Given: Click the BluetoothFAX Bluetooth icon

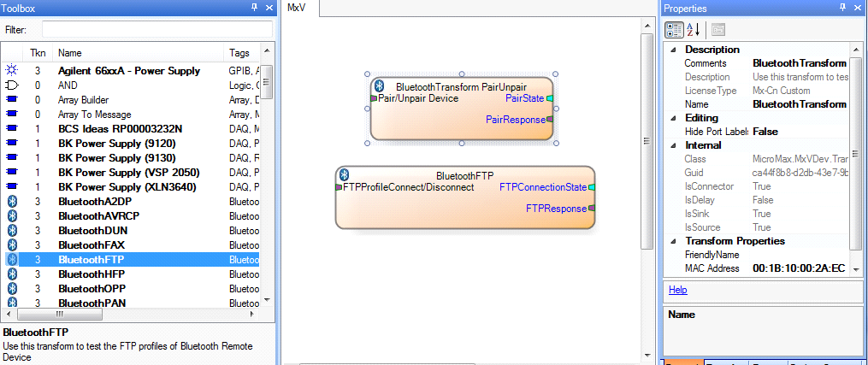Looking at the screenshot, I should click(x=12, y=244).
